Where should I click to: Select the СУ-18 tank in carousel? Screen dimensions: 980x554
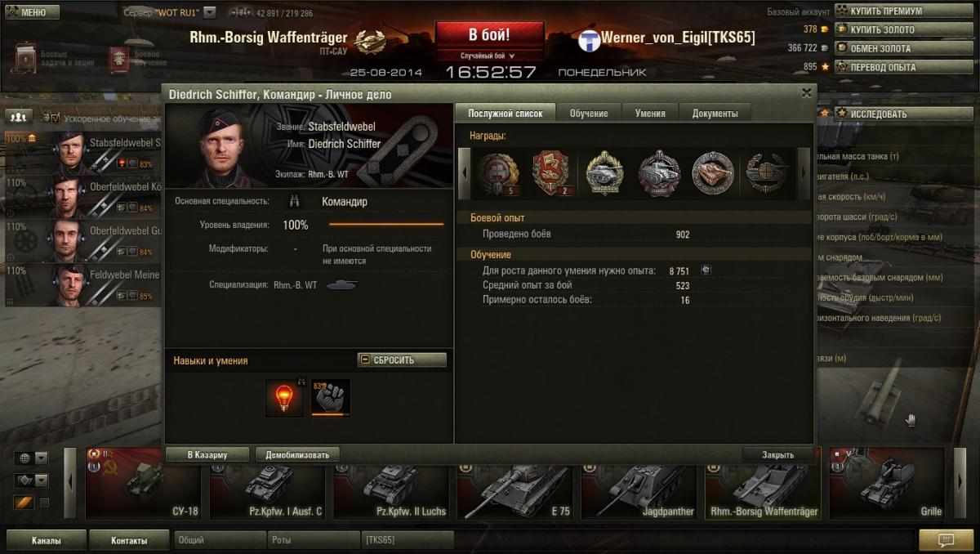(x=143, y=483)
